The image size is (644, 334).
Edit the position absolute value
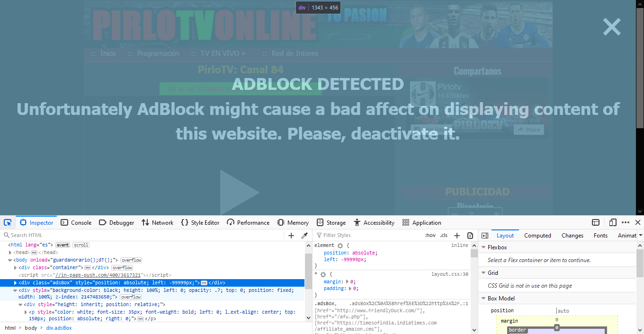coord(365,253)
